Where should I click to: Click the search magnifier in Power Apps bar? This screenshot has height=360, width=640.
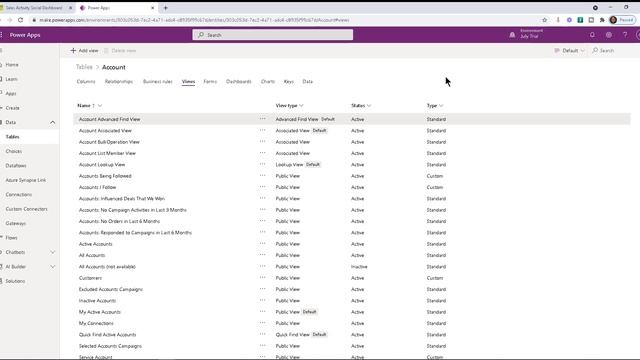[201, 35]
